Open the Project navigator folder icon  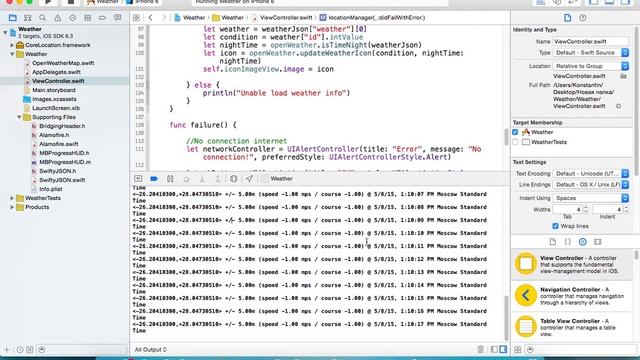point(13,18)
